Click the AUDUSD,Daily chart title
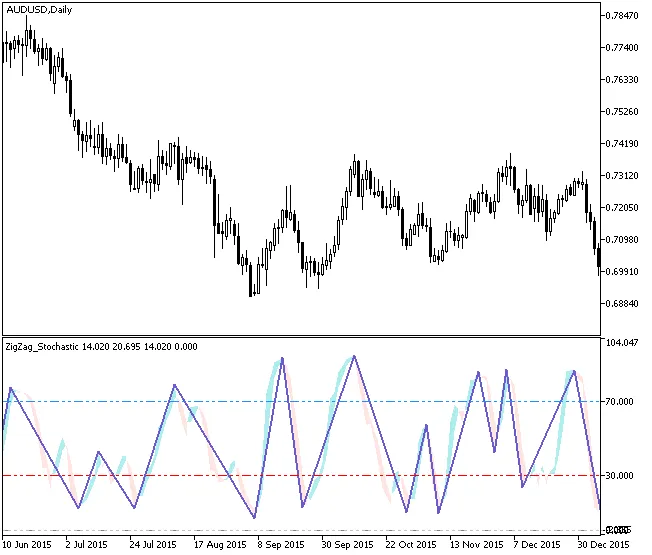652x555 pixels. (x=39, y=9)
